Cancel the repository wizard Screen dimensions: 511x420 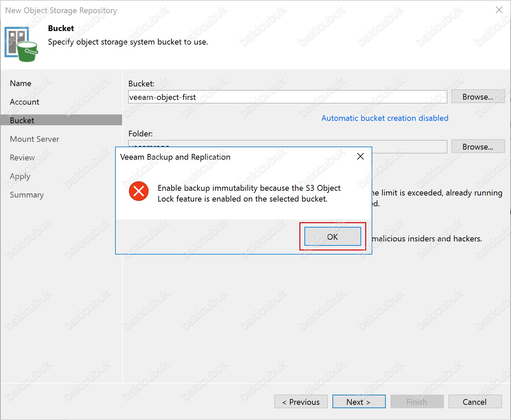tap(475, 401)
